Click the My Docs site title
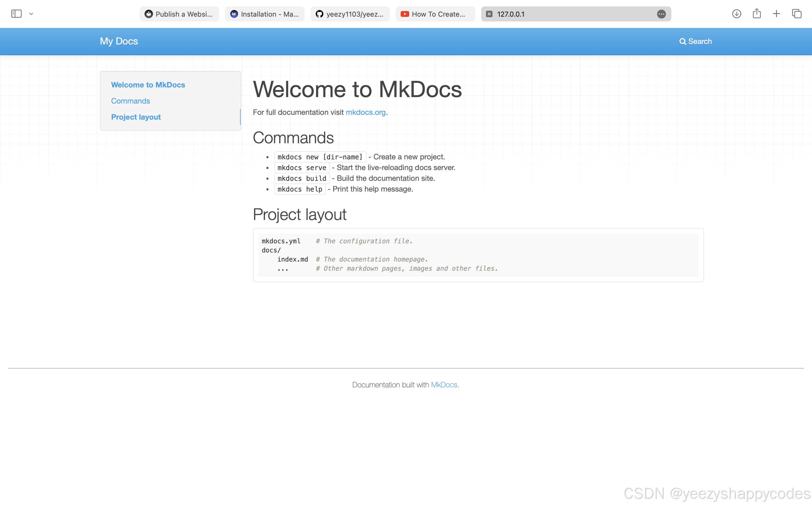The width and height of the screenshot is (812, 507). [x=119, y=41]
